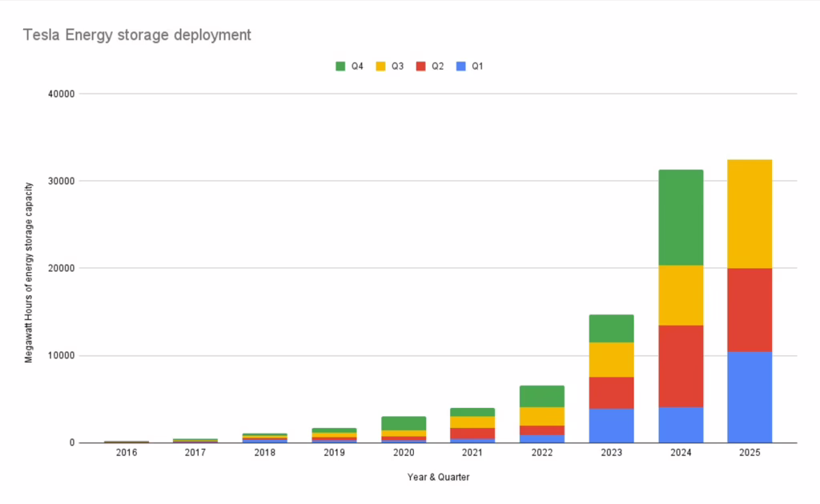Select the 2020 x-axis year label
Viewport: 820px width, 504px height.
403,453
